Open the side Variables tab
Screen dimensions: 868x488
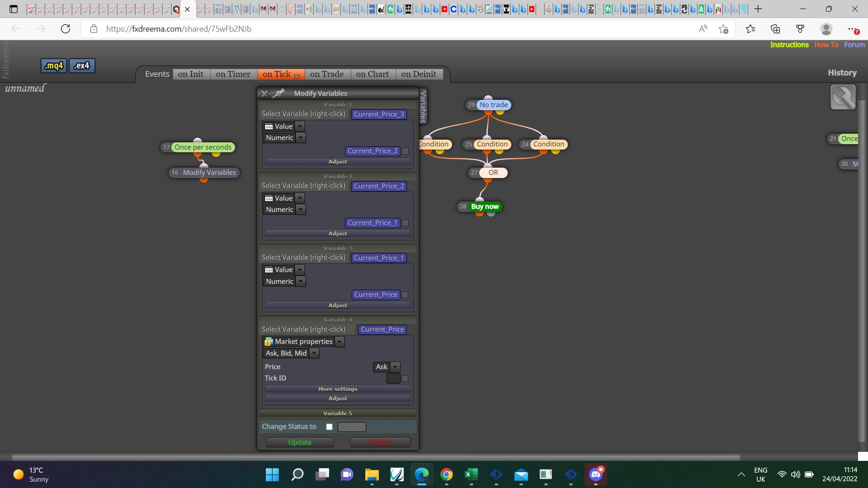pyautogui.click(x=423, y=107)
